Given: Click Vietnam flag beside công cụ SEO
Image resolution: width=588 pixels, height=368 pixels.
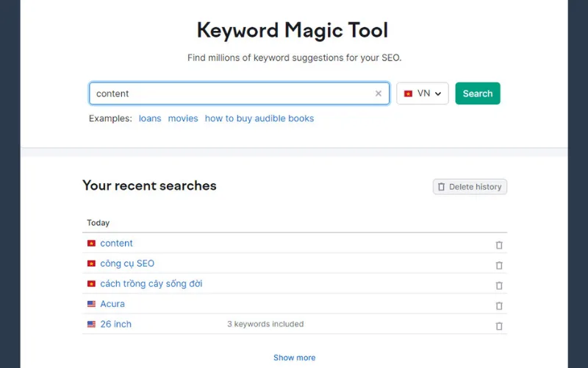Looking at the screenshot, I should [91, 263].
